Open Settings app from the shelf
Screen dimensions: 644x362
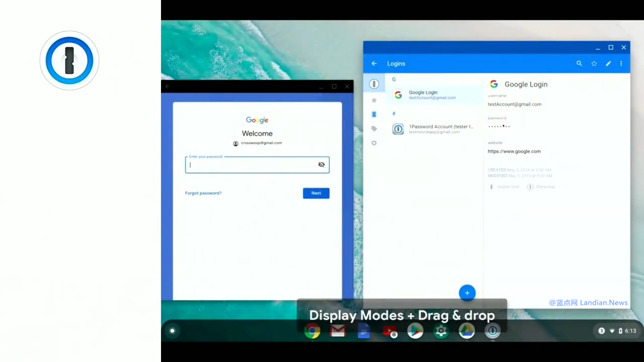pos(441,331)
